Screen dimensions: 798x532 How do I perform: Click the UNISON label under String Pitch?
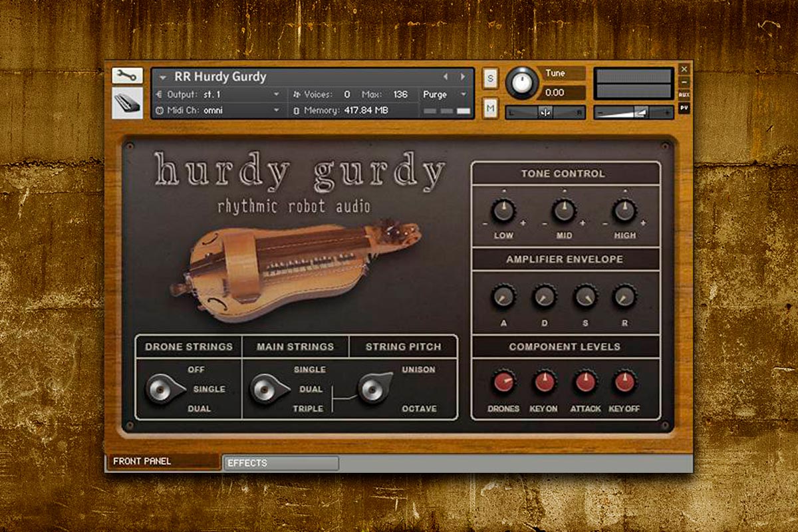pos(419,370)
